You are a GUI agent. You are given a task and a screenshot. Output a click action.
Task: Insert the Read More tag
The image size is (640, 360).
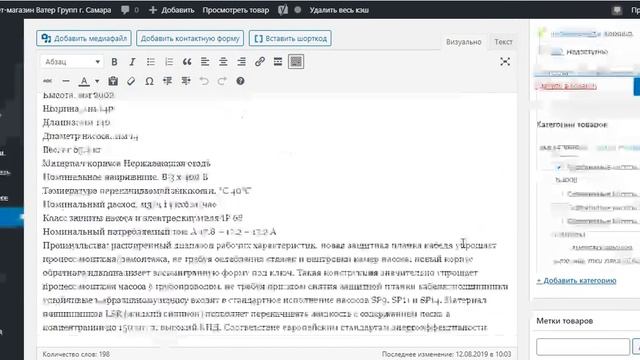[278, 62]
